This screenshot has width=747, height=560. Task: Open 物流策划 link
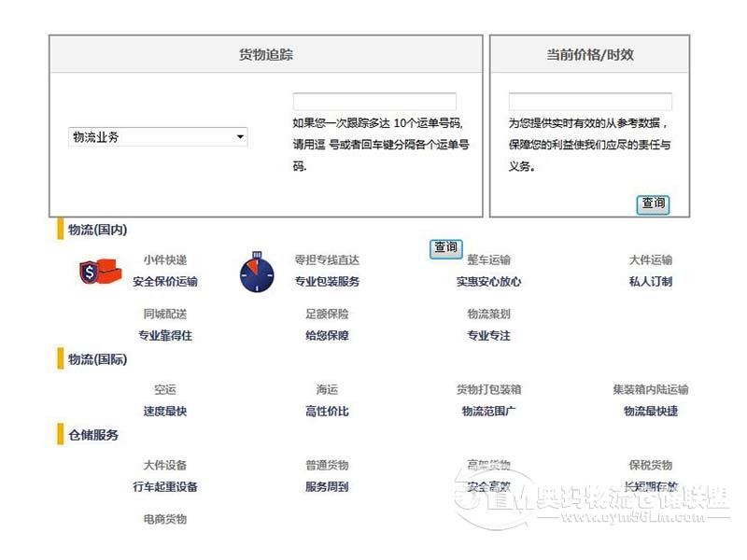[x=488, y=314]
